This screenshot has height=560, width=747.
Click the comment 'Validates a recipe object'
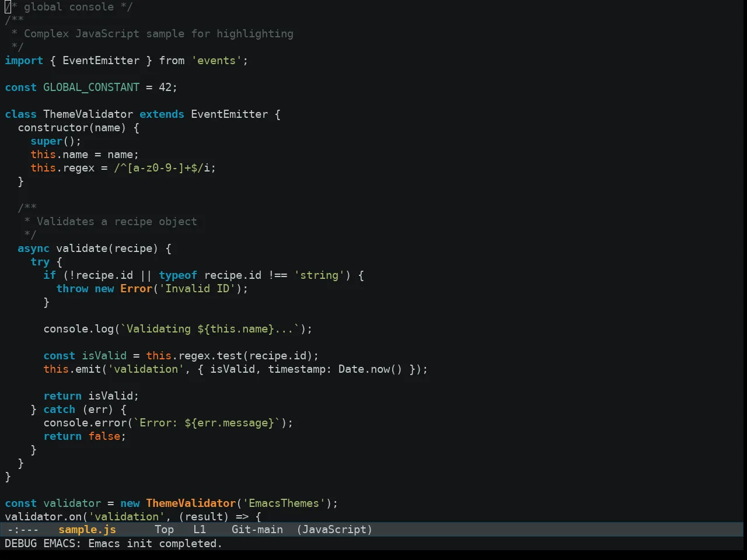(117, 222)
